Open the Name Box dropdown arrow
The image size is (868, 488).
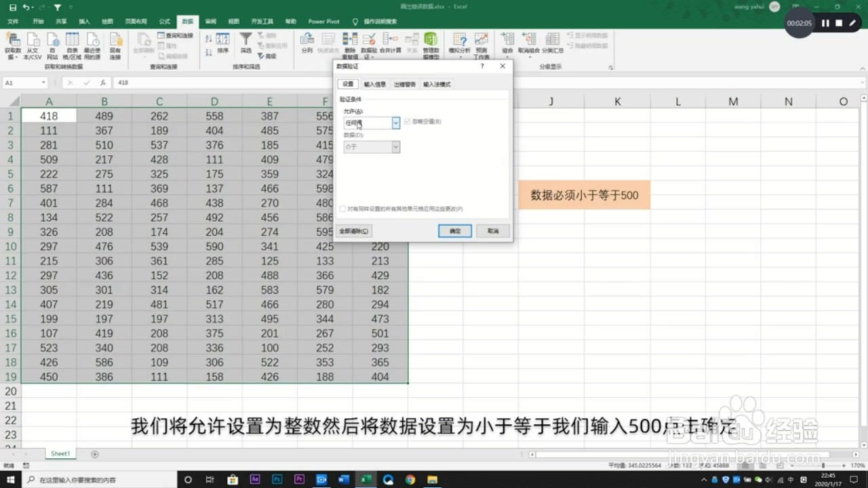tap(43, 82)
